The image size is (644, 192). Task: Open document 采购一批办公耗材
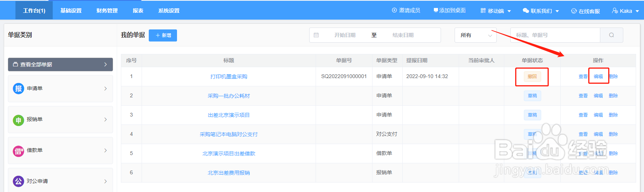tap(229, 96)
